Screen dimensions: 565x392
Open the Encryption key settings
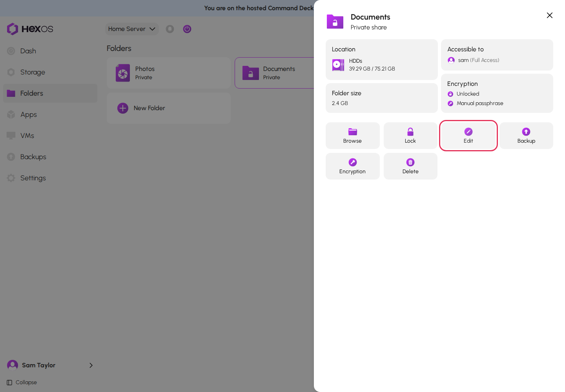pyautogui.click(x=352, y=166)
